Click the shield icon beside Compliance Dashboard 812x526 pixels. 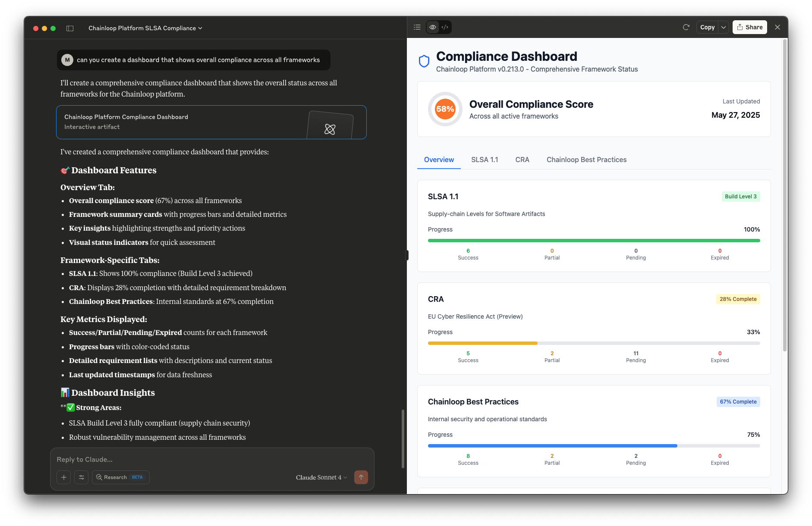[424, 61]
